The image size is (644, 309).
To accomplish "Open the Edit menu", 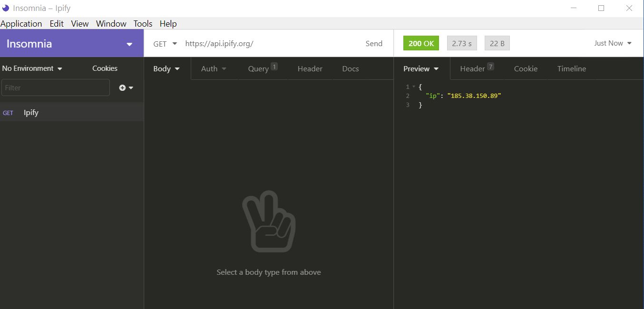I will click(57, 24).
